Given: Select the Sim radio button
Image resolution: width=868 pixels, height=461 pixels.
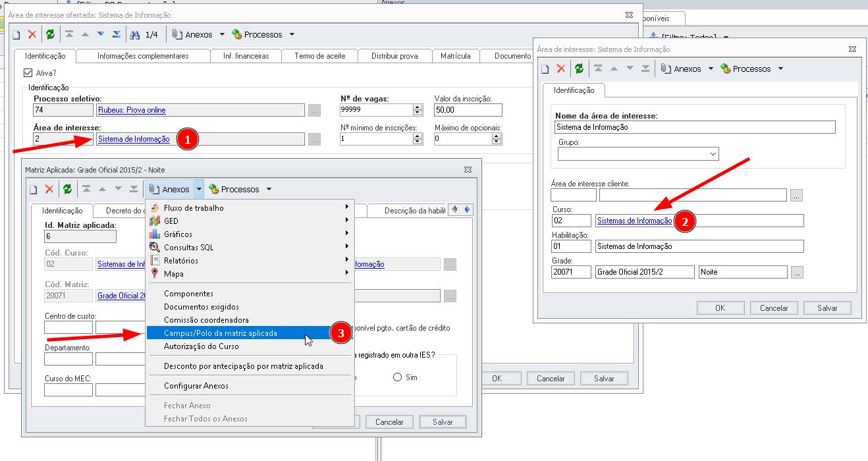Looking at the screenshot, I should pyautogui.click(x=397, y=377).
